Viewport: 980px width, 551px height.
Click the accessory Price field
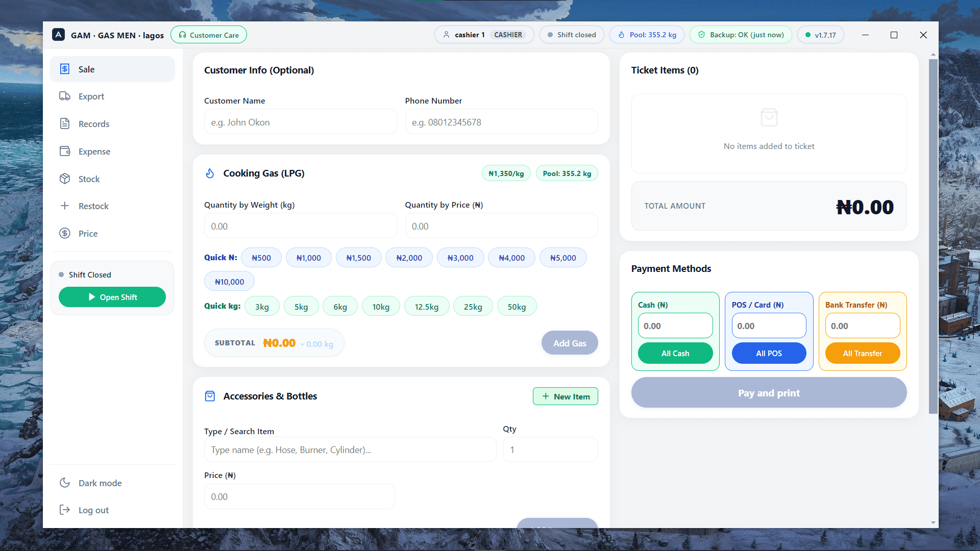(x=299, y=496)
